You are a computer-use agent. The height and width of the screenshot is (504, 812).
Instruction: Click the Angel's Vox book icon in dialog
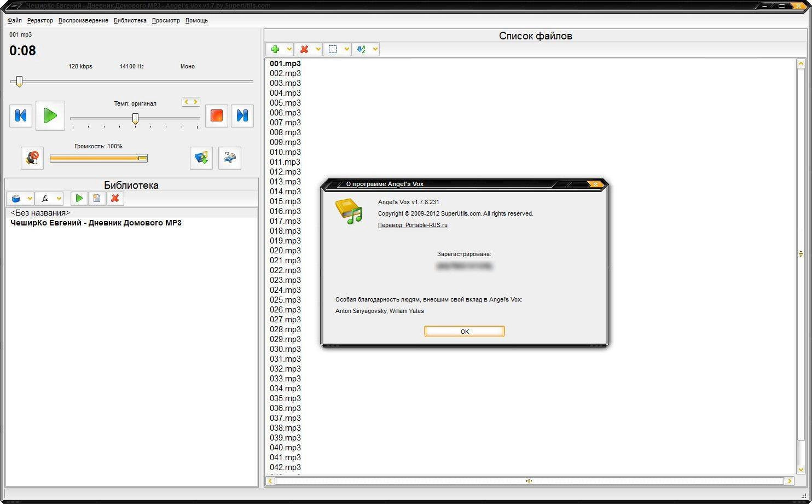coord(349,211)
